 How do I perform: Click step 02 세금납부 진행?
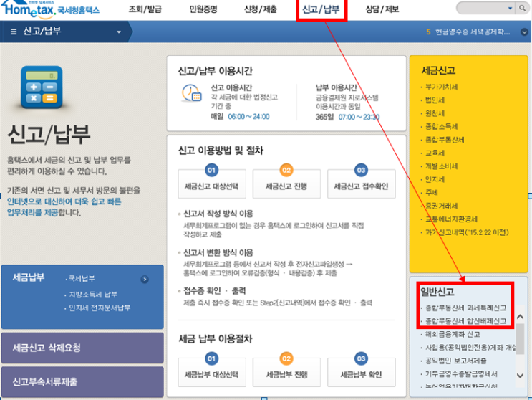point(286,372)
